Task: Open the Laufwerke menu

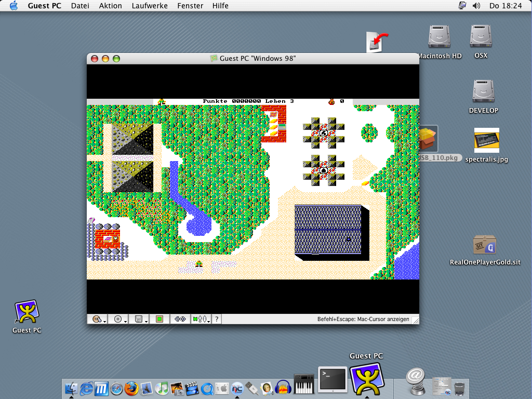Action: [150, 6]
